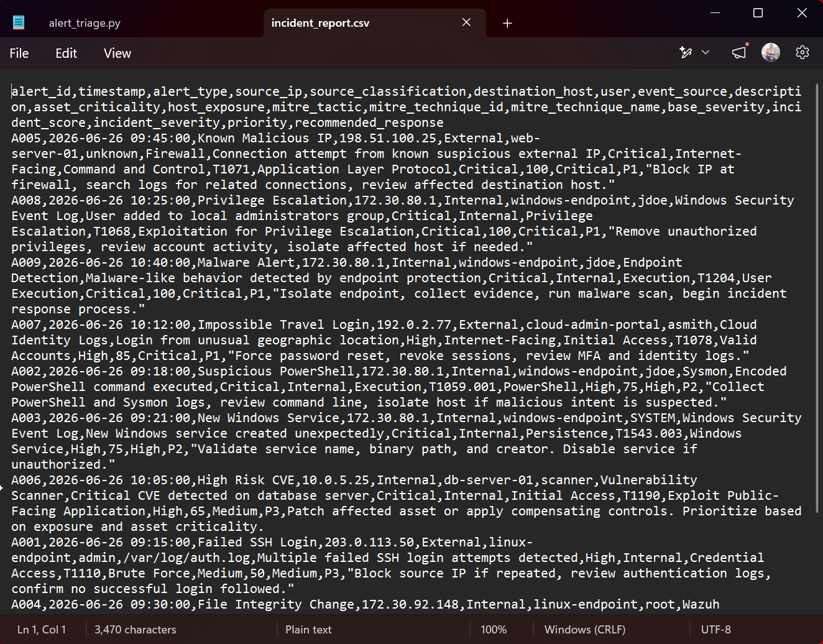This screenshot has width=823, height=644.
Task: Add a new tab with plus button
Action: (x=507, y=23)
